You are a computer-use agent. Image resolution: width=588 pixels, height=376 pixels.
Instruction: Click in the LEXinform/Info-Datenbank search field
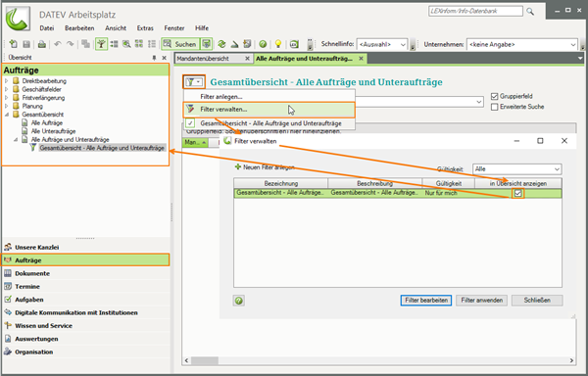click(x=475, y=11)
